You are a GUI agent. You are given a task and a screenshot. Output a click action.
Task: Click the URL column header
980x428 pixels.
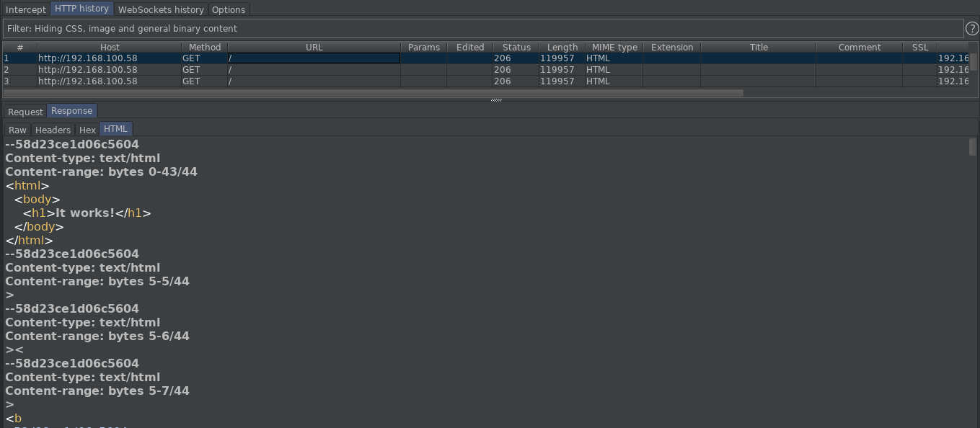click(x=314, y=47)
